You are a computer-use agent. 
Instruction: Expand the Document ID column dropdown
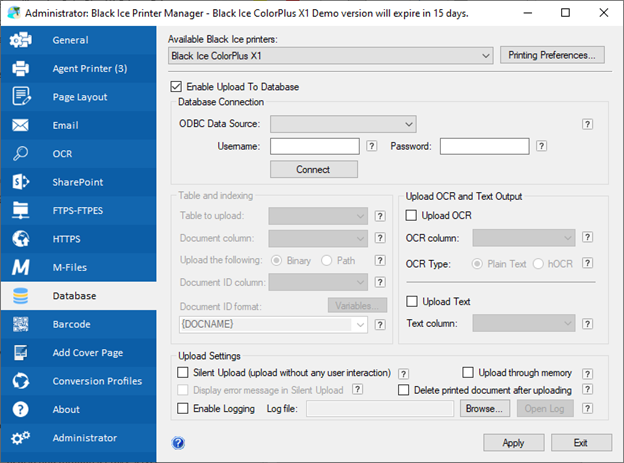click(318, 282)
